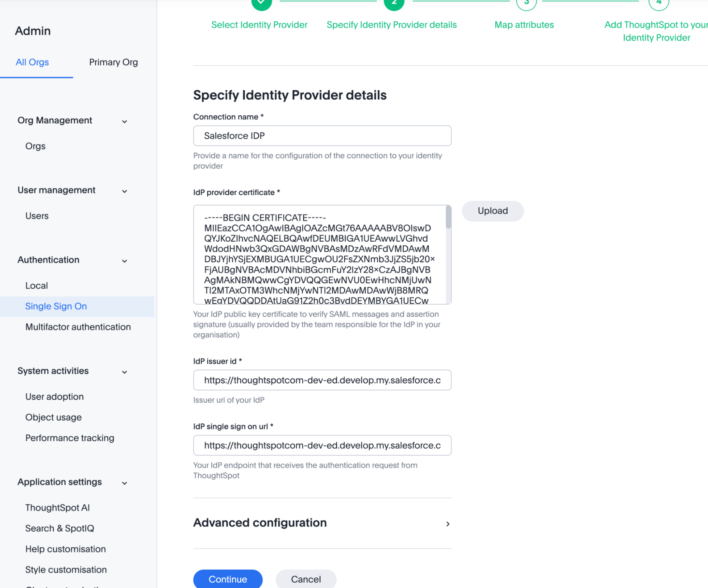Click the step 1 checkmark circle
Viewport: 708px width, 588px height.
(261, 3)
